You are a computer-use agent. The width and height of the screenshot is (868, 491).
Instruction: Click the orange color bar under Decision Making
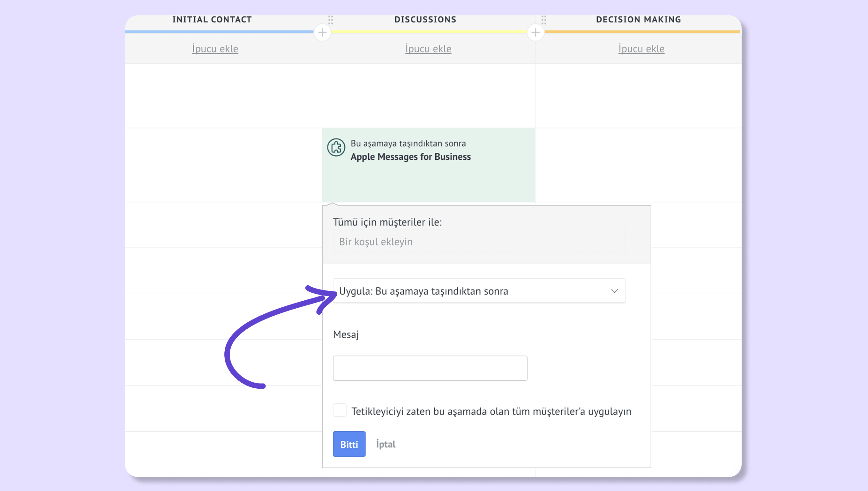(641, 32)
